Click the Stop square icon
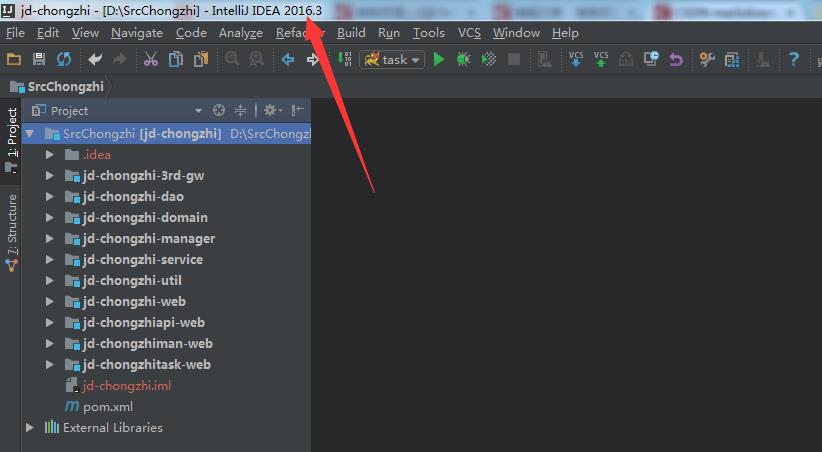822x452 pixels. (x=514, y=59)
